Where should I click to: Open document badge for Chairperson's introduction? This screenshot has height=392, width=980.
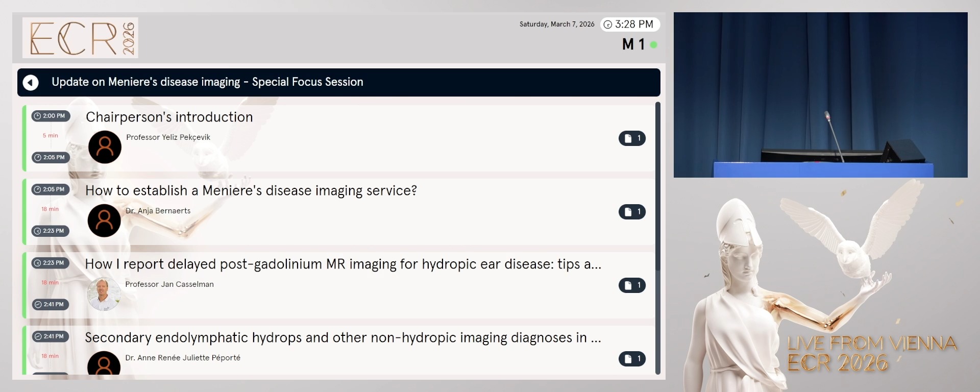[632, 138]
